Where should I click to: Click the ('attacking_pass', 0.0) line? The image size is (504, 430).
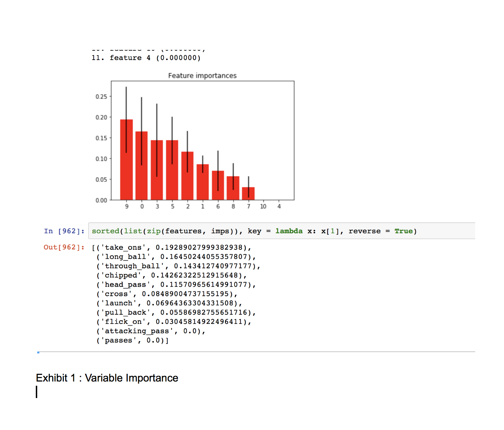pyautogui.click(x=151, y=331)
